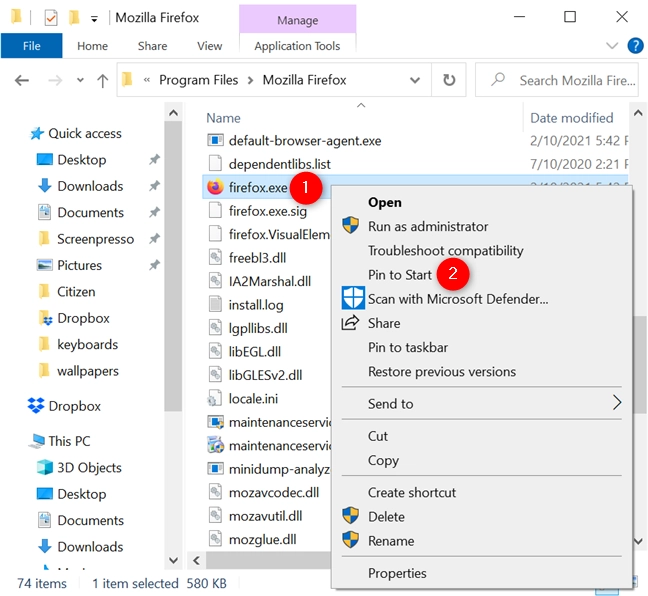Click the locale.ini file icon
The width and height of the screenshot is (648, 596).
(x=215, y=398)
